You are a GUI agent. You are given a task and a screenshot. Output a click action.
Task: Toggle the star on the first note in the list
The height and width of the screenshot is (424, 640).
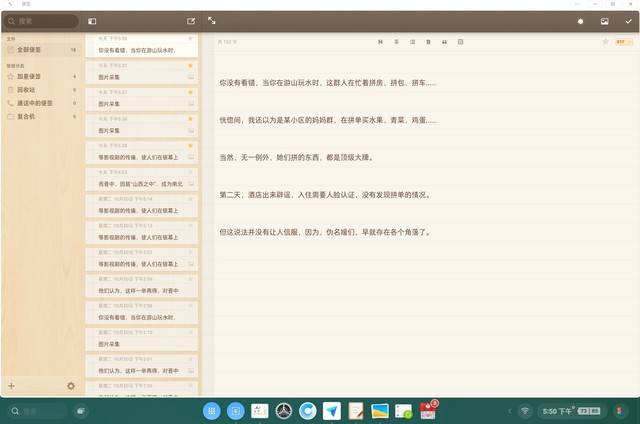pos(191,39)
